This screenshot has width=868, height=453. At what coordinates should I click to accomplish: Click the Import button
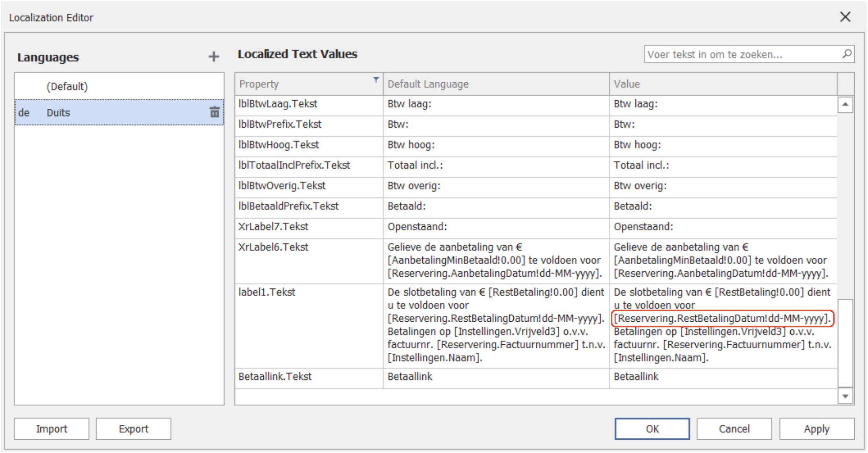pos(52,429)
